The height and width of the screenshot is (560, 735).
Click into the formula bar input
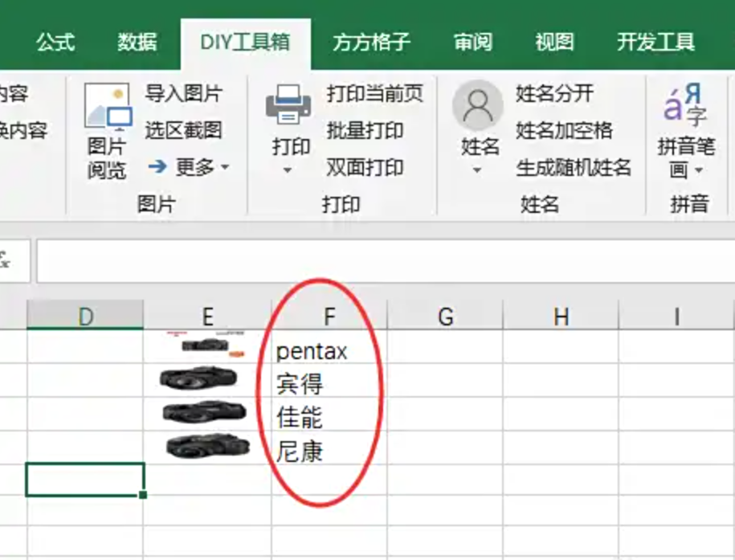pos(386,261)
